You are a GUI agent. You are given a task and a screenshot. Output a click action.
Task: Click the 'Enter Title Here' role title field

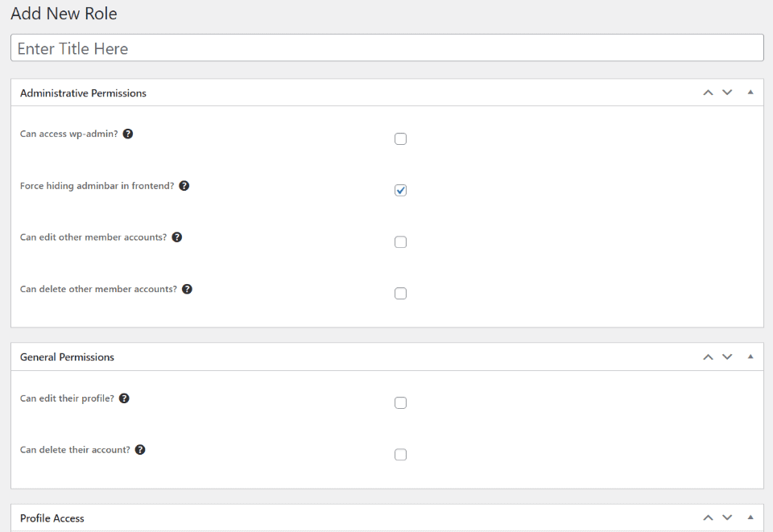[x=386, y=48]
